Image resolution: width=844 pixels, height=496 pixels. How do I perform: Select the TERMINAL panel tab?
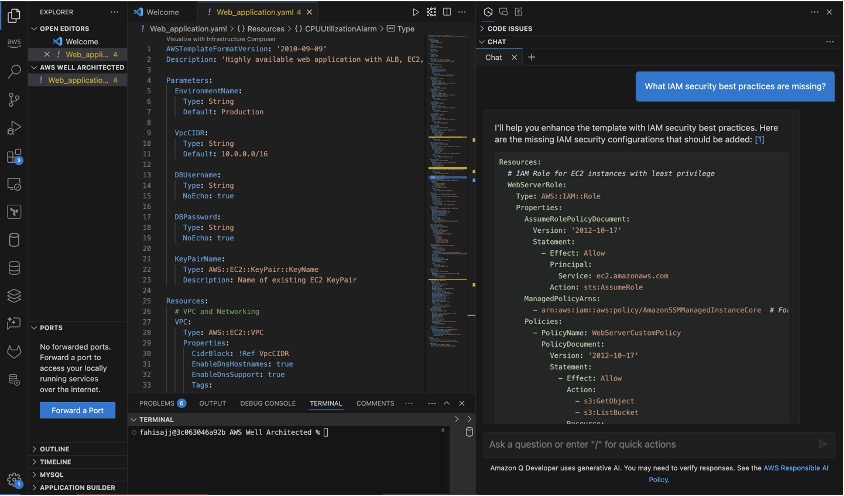click(326, 403)
